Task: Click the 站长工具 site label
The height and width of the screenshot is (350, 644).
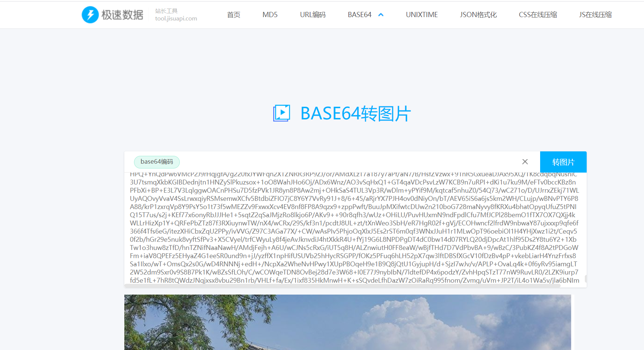Action: pos(166,10)
